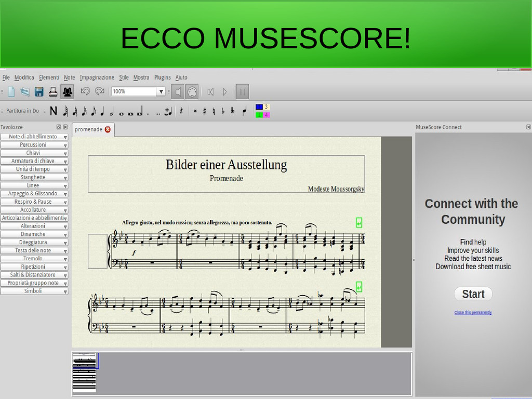Undo the last action

[x=85, y=91]
